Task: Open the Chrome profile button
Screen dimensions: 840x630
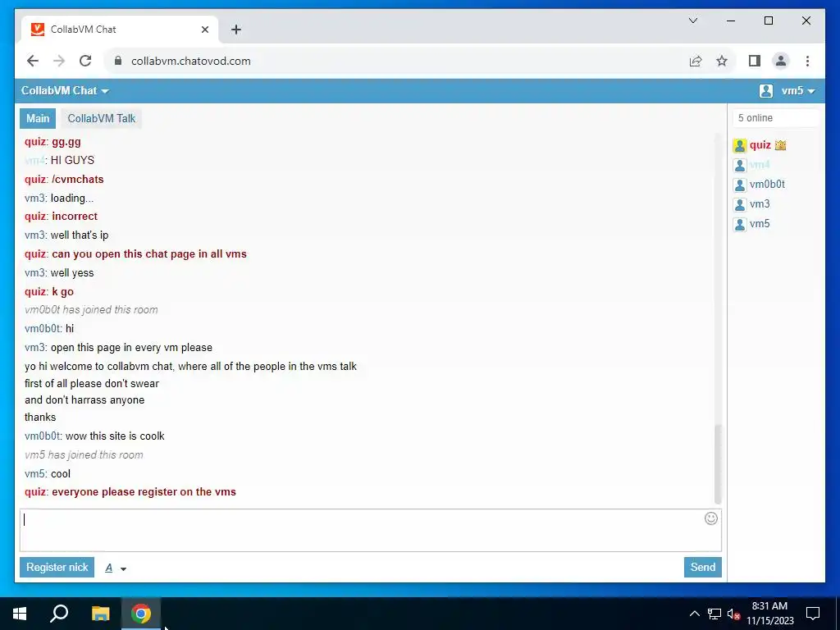Action: 781,61
